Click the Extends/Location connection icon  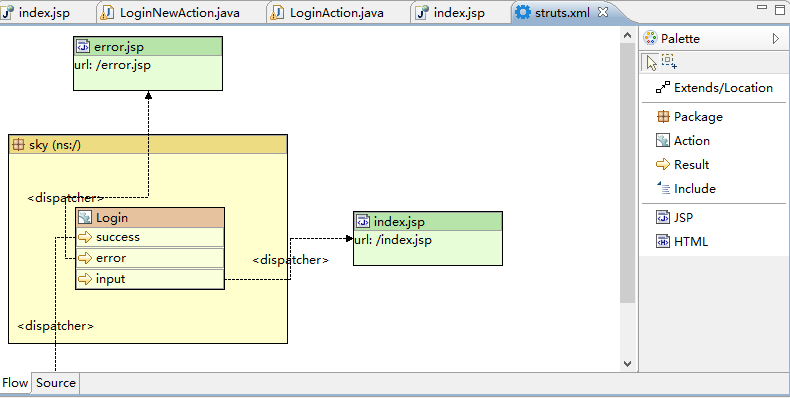(663, 87)
